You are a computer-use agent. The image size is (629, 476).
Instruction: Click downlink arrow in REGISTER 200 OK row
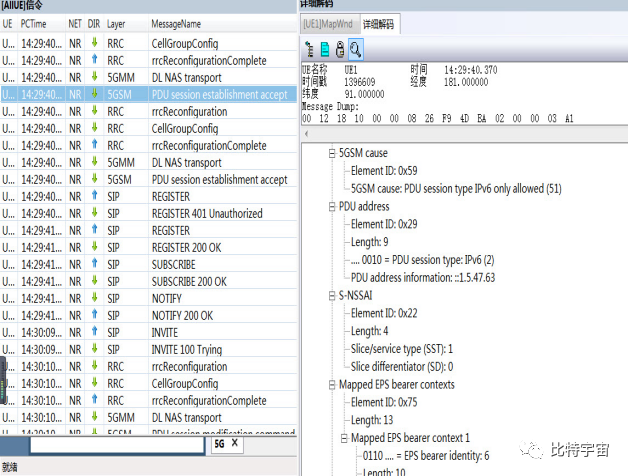click(x=95, y=247)
